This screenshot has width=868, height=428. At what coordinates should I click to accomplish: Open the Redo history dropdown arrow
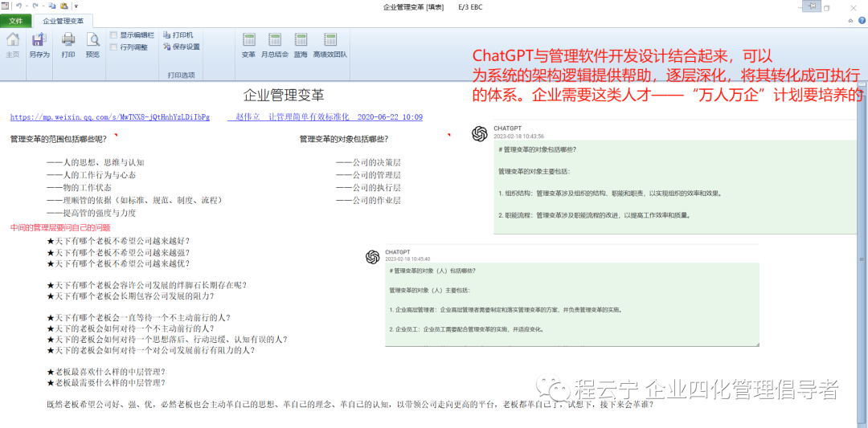click(x=42, y=6)
